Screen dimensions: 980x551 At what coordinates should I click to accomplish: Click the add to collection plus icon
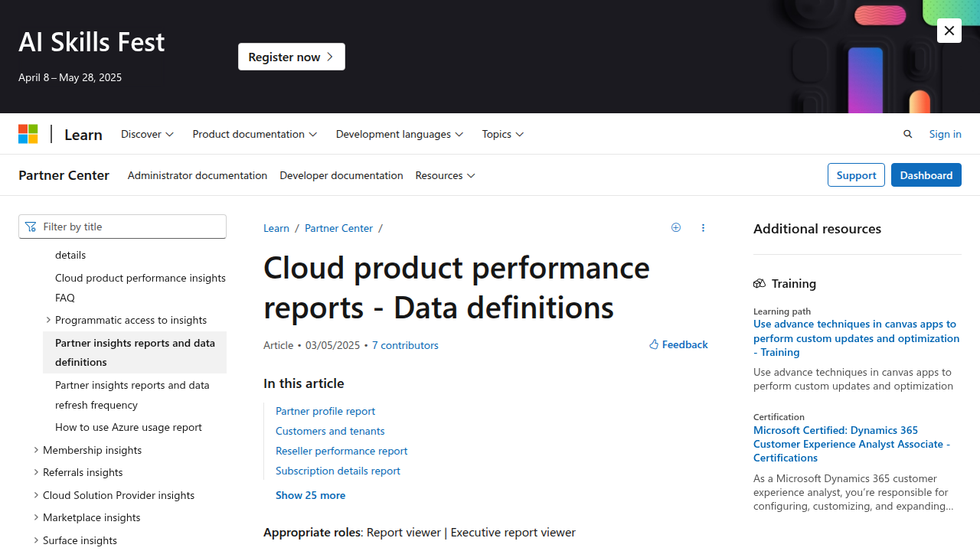(x=676, y=227)
